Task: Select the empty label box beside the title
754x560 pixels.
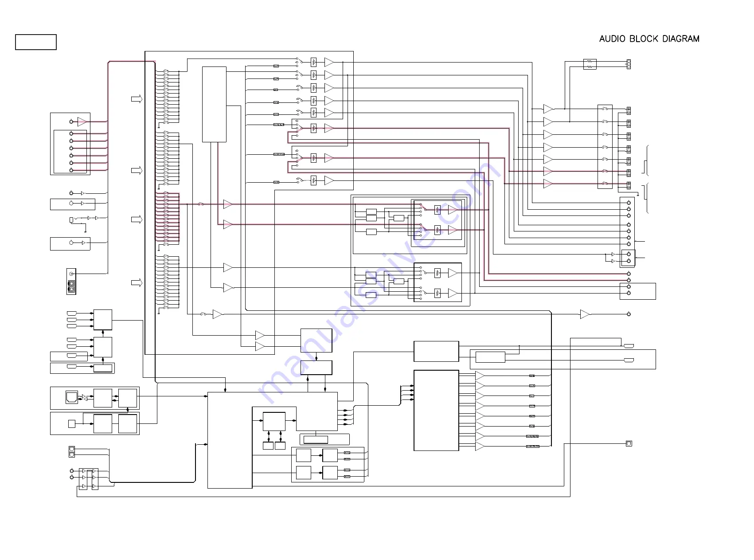Action: coord(36,42)
